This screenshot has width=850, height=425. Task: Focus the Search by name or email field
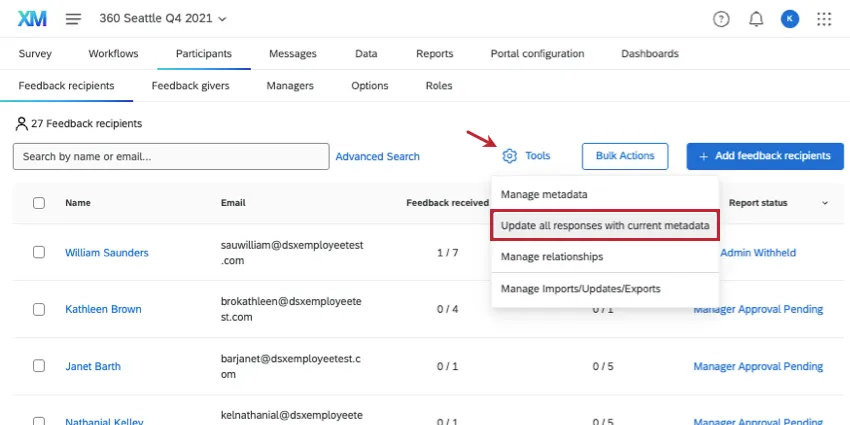171,157
